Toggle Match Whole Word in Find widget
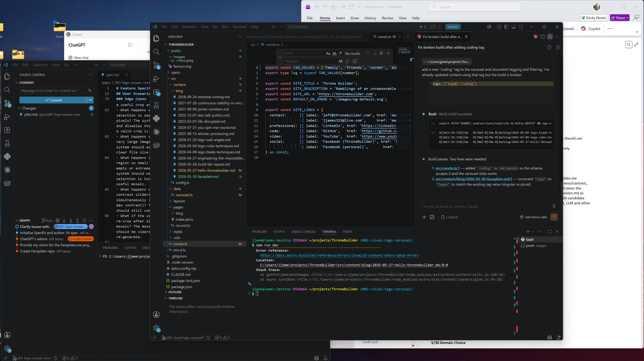 (x=334, y=53)
